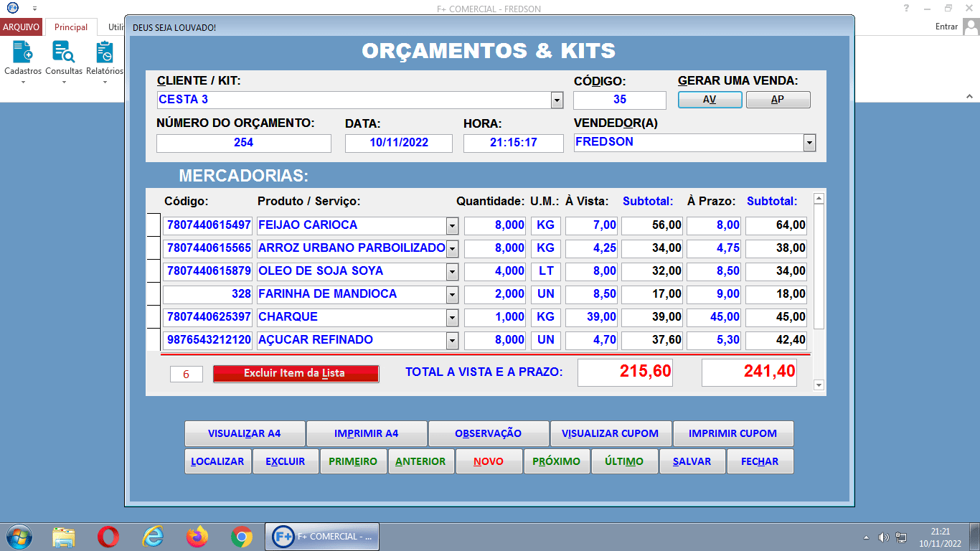The width and height of the screenshot is (980, 551).
Task: Click À Vista price 39,00 of CHARQUE
Action: [591, 317]
